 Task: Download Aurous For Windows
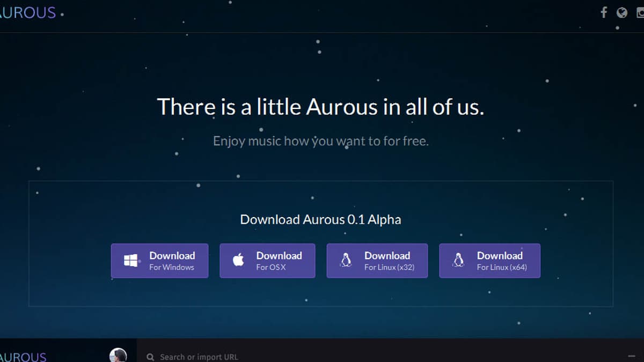coord(159,261)
